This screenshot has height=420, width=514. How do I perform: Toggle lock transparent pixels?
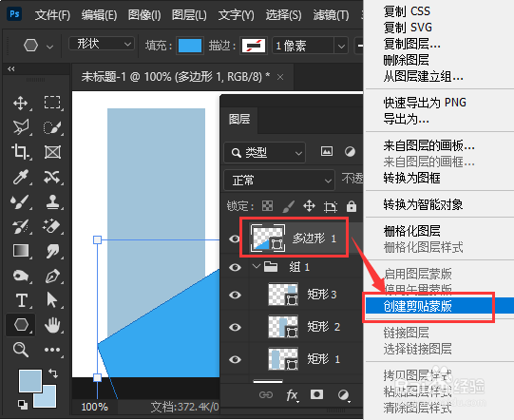coord(267,206)
